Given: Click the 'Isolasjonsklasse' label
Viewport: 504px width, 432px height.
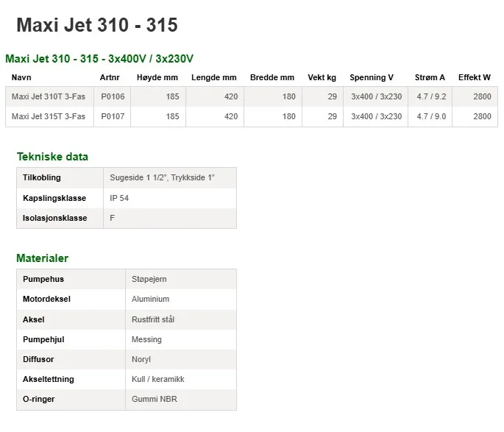Looking at the screenshot, I should (x=54, y=218).
